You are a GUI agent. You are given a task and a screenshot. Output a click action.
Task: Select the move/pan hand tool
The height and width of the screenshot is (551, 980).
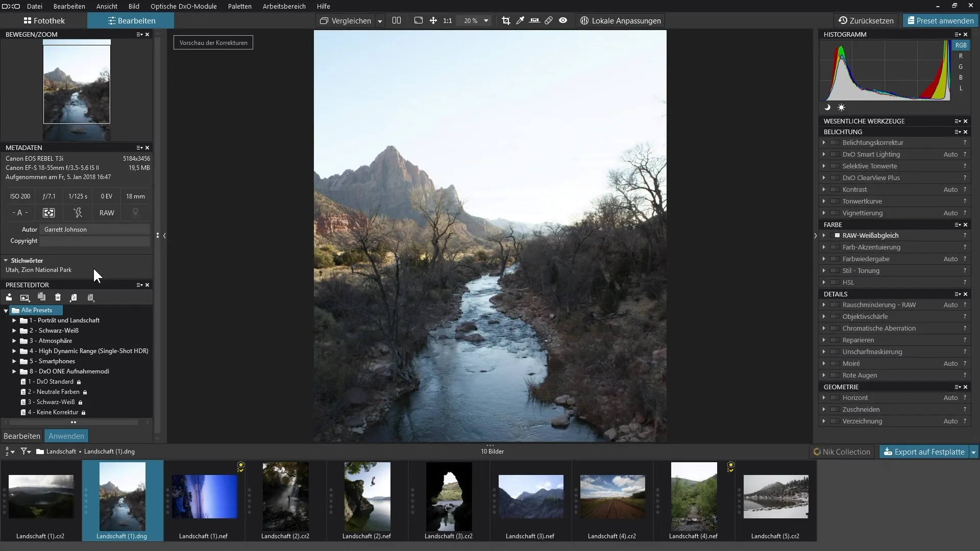[x=433, y=20]
